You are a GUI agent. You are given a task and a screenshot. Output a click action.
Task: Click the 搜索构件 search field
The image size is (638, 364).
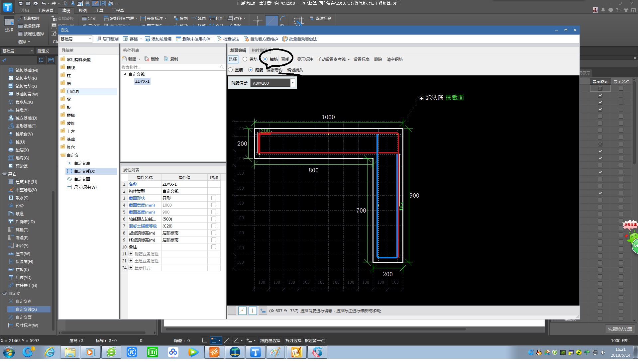173,67
